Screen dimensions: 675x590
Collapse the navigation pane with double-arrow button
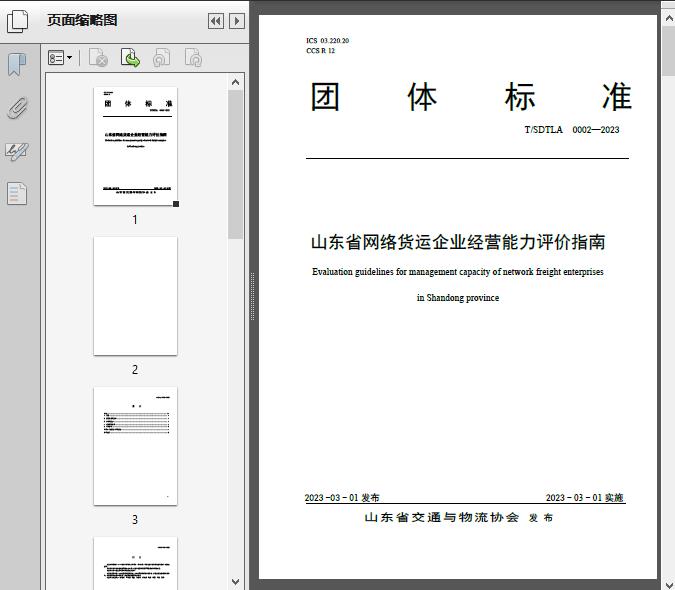tap(216, 21)
